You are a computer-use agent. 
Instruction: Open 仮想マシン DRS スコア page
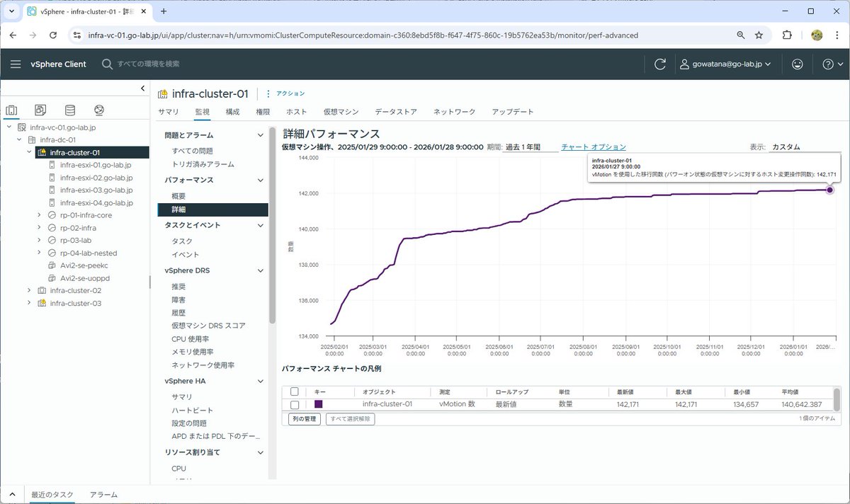208,326
